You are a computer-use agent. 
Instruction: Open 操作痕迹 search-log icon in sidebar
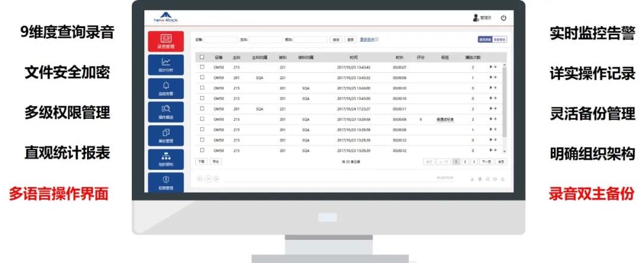coord(165,112)
